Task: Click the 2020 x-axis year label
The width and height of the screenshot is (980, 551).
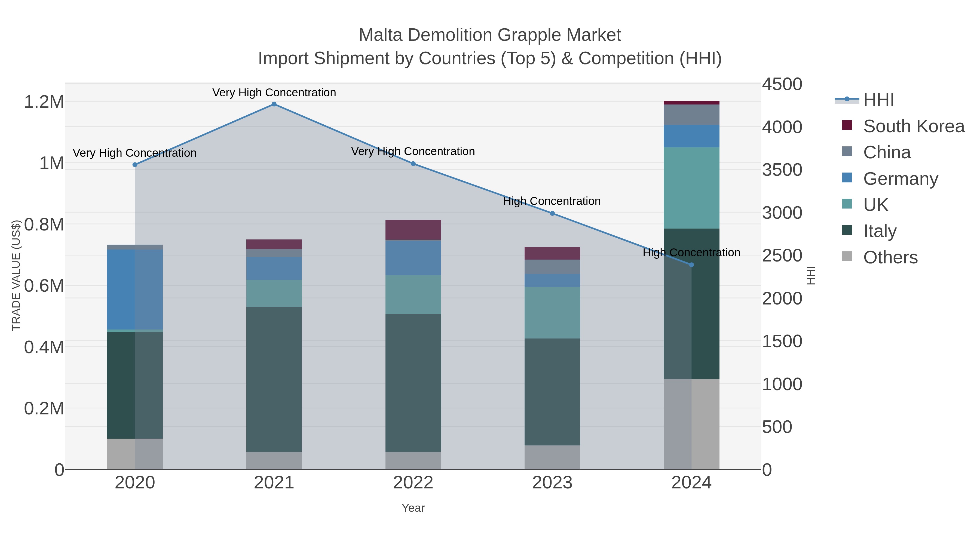Action: [x=135, y=483]
